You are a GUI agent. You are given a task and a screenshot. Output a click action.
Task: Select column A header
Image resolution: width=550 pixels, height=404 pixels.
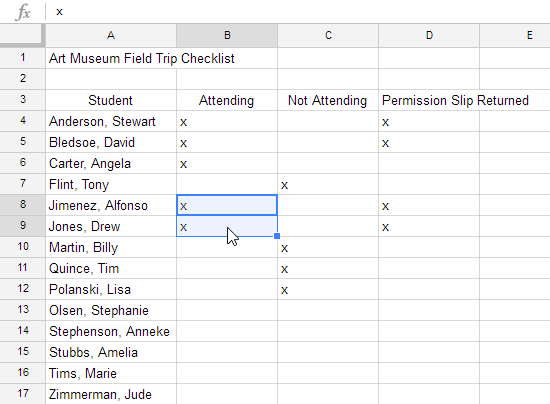111,35
